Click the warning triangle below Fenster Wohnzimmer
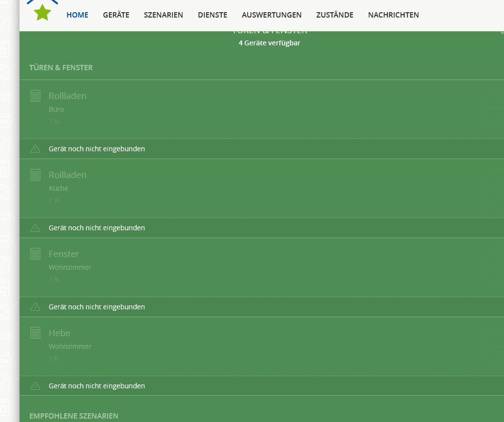This screenshot has height=422, width=504. [x=35, y=307]
